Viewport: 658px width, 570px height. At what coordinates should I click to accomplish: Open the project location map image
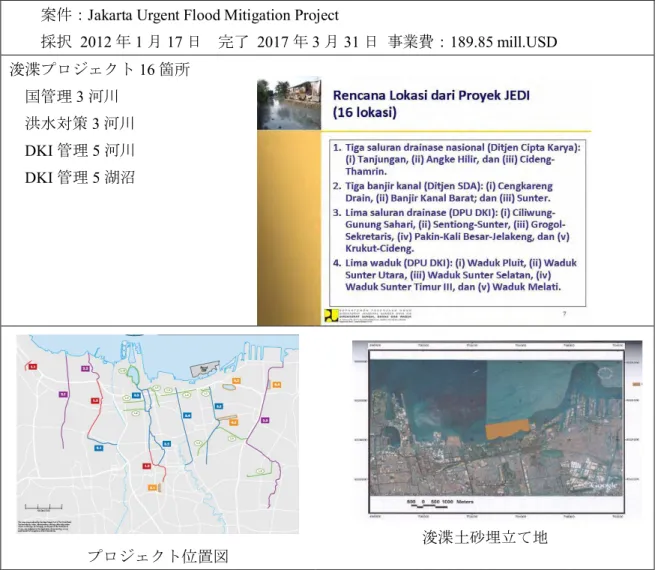(158, 434)
